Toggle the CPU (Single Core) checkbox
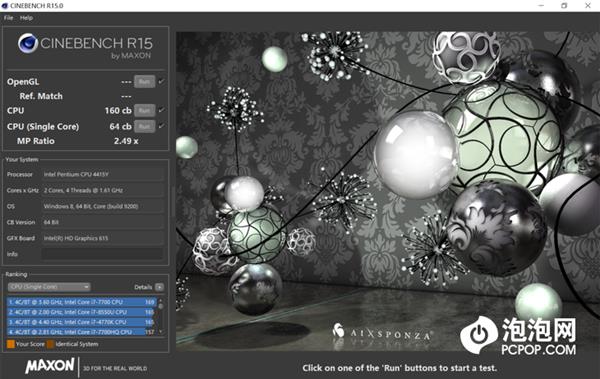 pyautogui.click(x=161, y=126)
